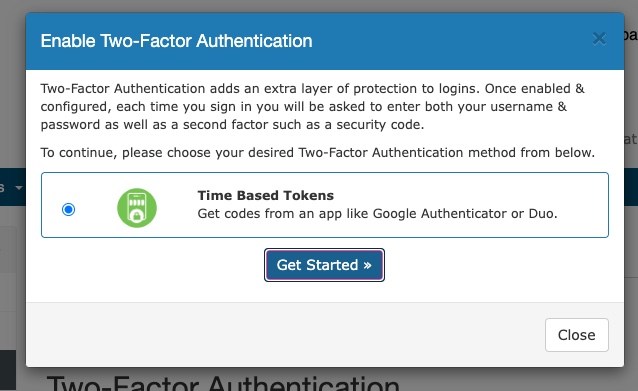Click the Two-Factor Authentication heading behind dialog
Screen dimensions: 638x391
pos(223,383)
